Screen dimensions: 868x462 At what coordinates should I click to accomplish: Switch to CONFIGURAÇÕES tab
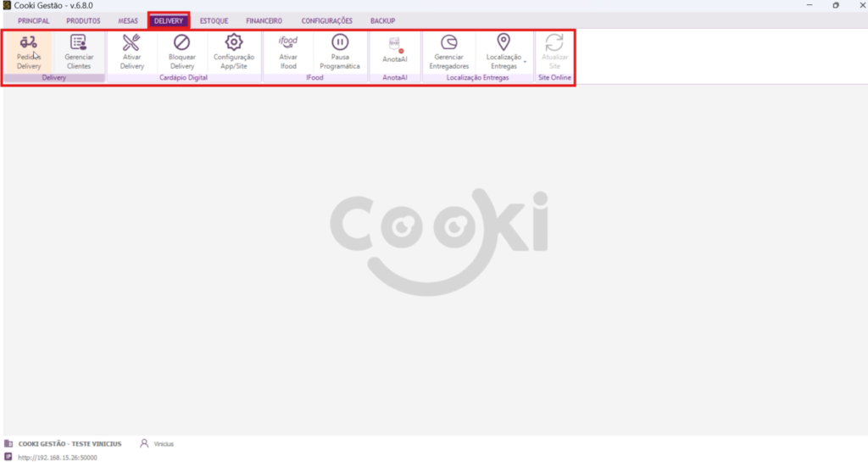tap(326, 20)
